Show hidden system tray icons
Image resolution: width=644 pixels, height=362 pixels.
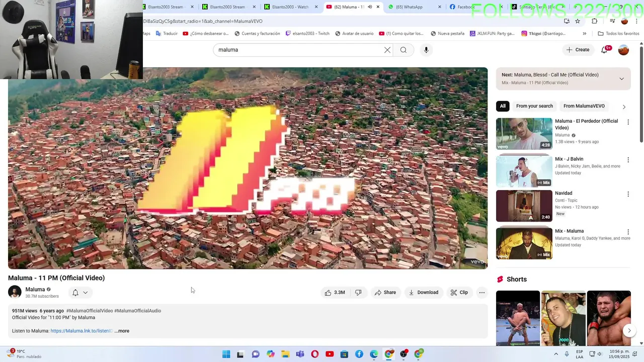556,354
